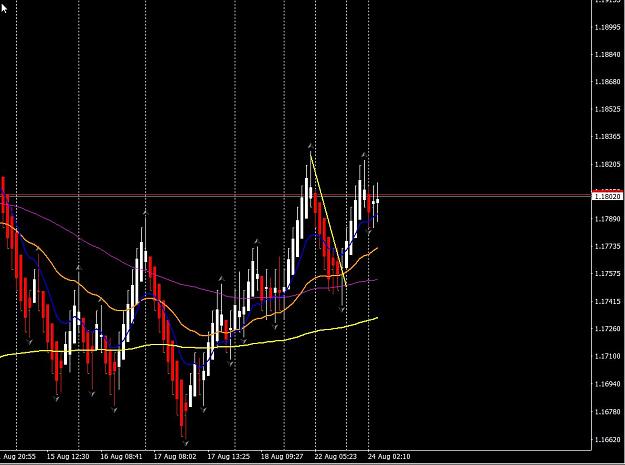Click the up fractal arrow above the highest candle
The height and width of the screenshot is (465, 625).
[311, 146]
